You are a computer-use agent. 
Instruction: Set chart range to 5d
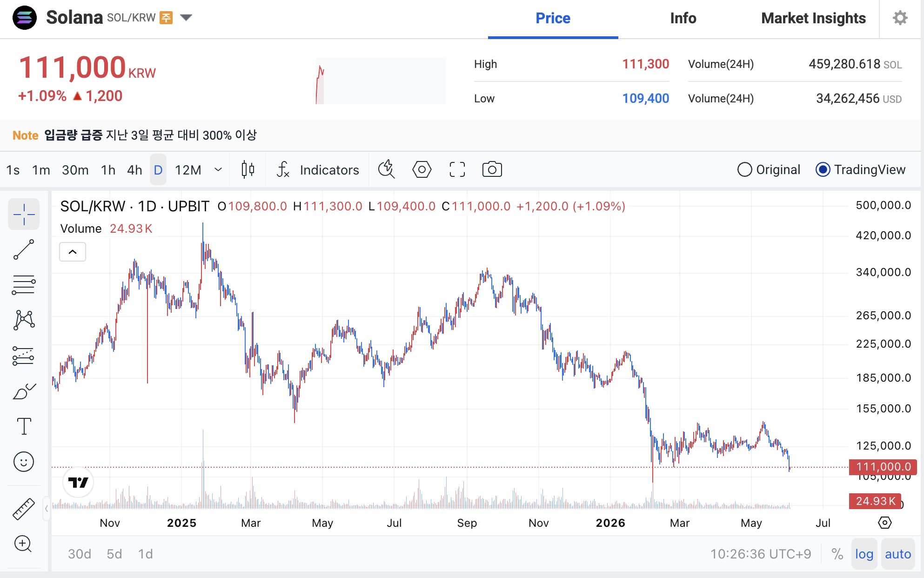(x=114, y=554)
